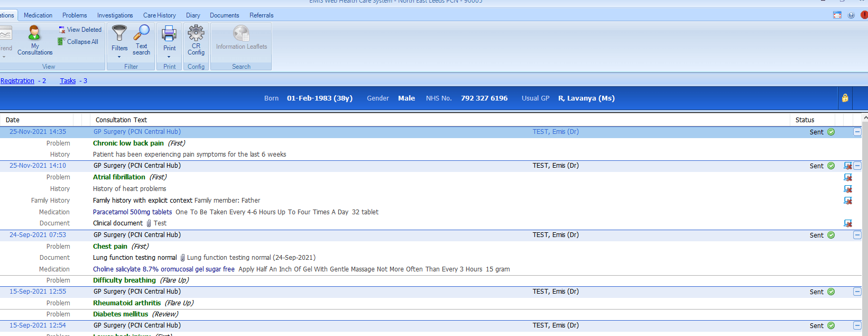Open Atrial fibrillation problem entry

coord(119,177)
